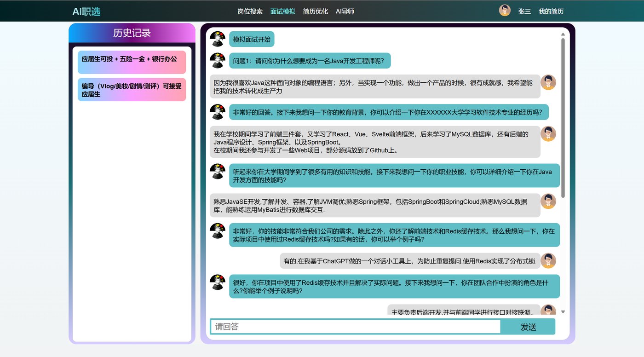Viewport: 644px width, 357px height.
Task: Click interviewer avatar beside 很好，你在项目中 message
Action: [x=217, y=282]
